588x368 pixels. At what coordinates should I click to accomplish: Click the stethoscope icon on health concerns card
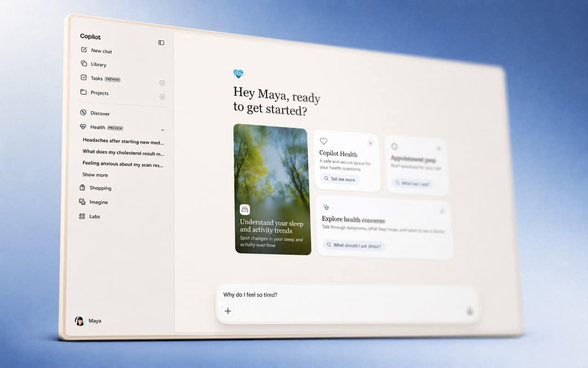click(326, 207)
